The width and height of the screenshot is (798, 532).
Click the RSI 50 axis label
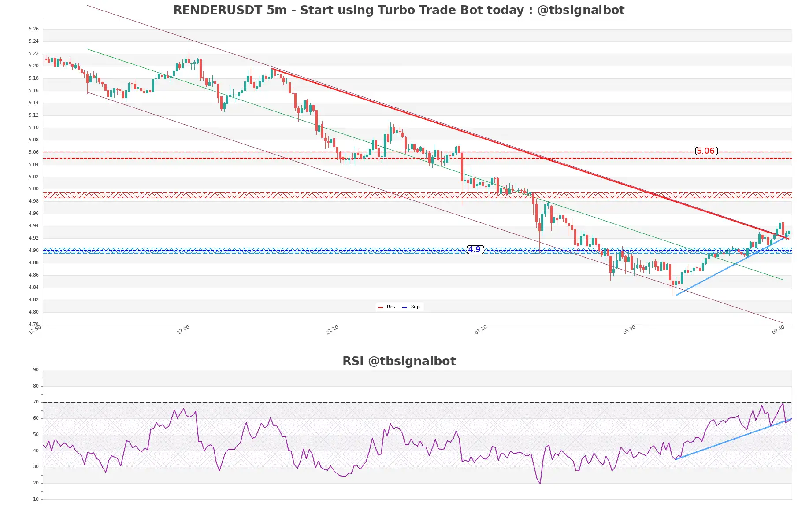point(36,435)
